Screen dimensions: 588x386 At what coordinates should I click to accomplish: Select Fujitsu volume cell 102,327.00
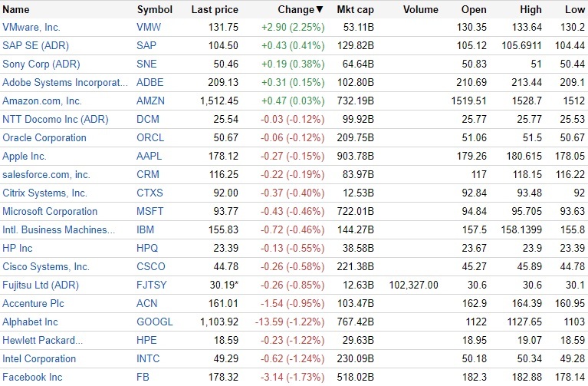(414, 285)
